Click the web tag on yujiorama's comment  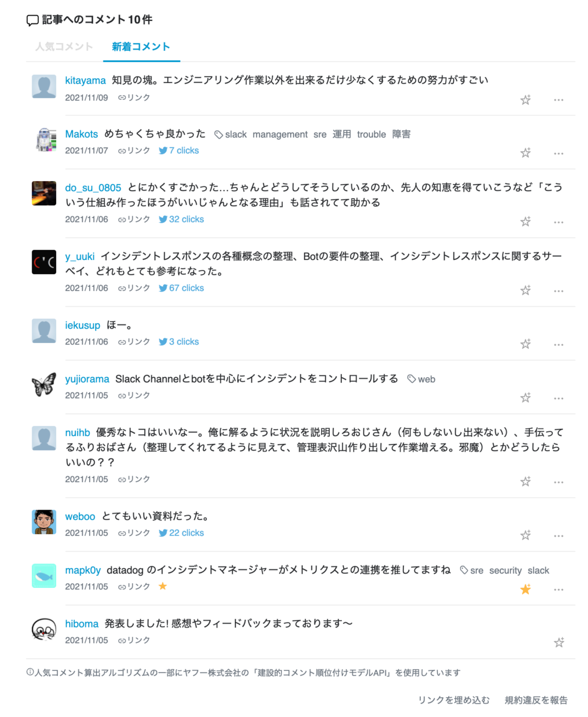428,379
